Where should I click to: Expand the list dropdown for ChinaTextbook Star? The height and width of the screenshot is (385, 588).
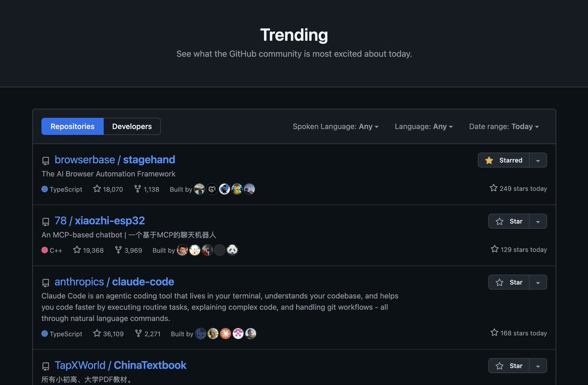538,366
